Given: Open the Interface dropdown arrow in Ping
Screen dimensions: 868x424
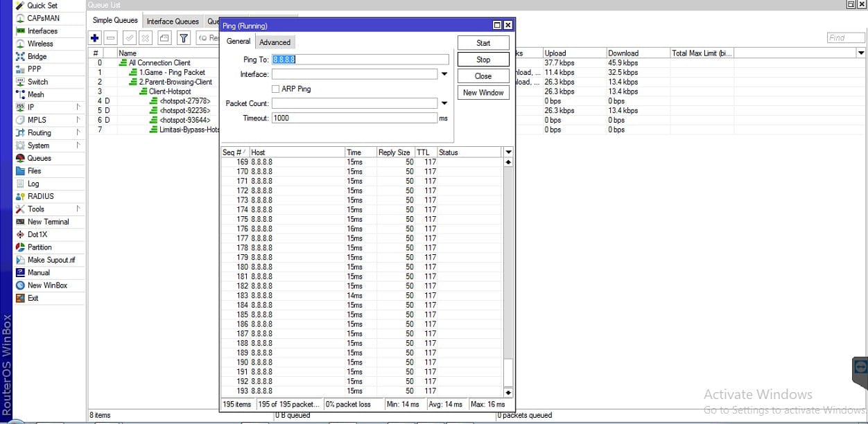Looking at the screenshot, I should pyautogui.click(x=444, y=74).
